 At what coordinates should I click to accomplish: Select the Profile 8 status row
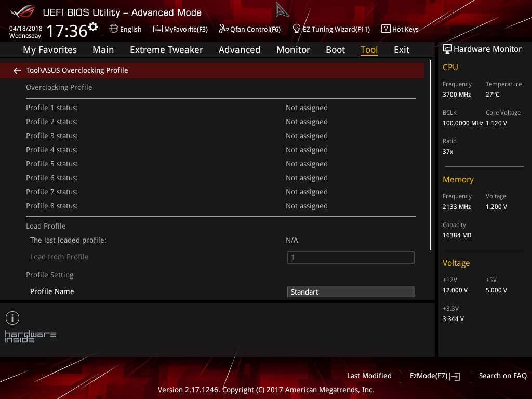[x=220, y=206]
